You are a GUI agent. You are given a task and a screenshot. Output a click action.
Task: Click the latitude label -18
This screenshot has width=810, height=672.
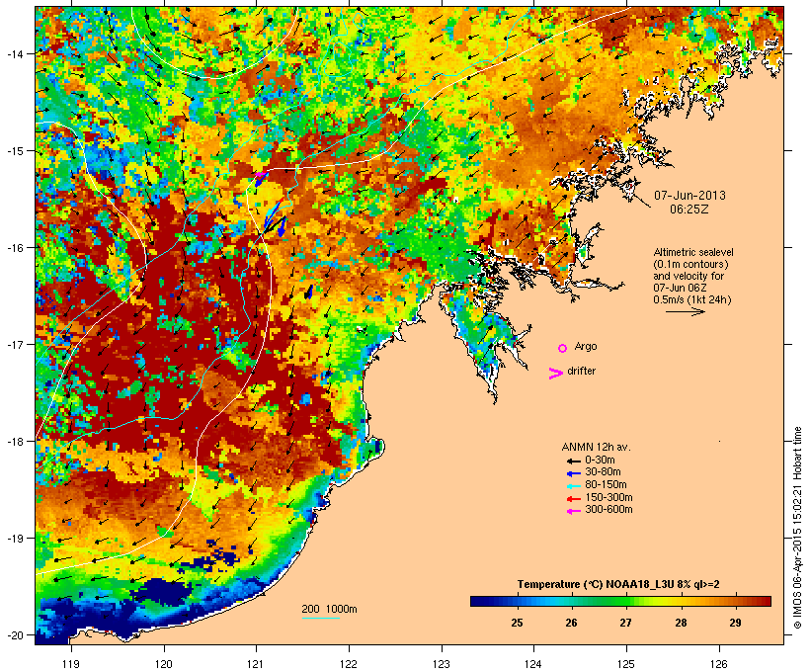[15, 442]
